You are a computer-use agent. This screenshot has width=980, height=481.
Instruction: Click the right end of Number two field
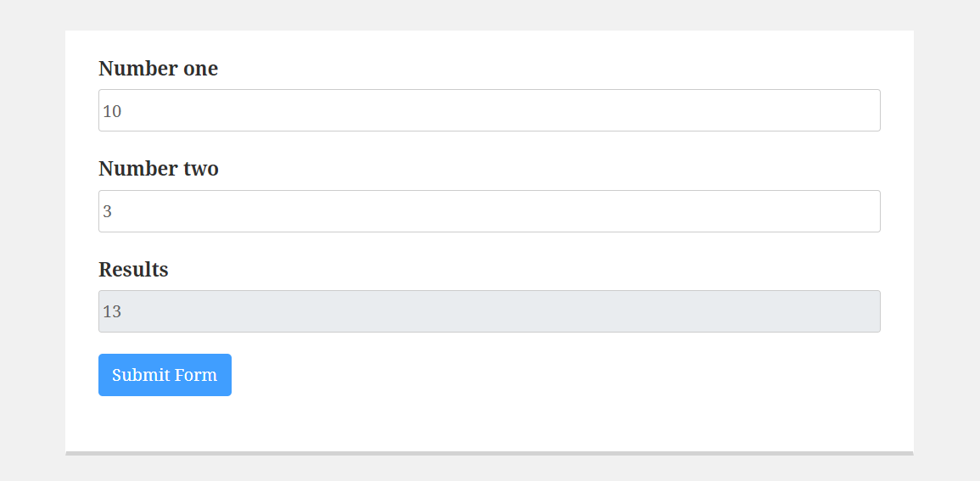point(865,211)
